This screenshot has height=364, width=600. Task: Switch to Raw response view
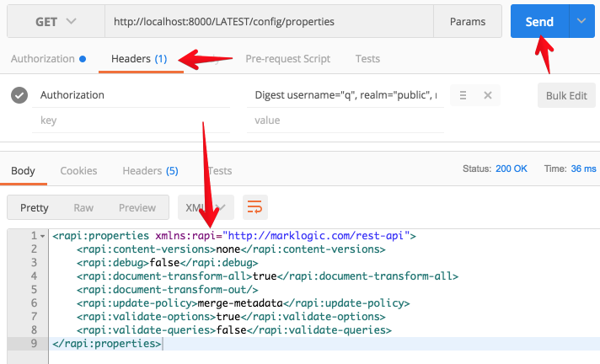[x=83, y=207]
